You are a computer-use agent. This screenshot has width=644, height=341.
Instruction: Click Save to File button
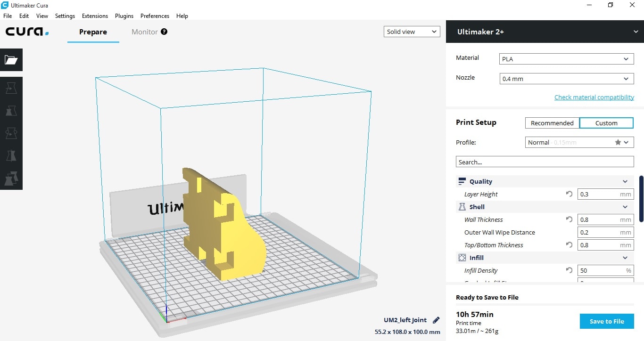[607, 321]
